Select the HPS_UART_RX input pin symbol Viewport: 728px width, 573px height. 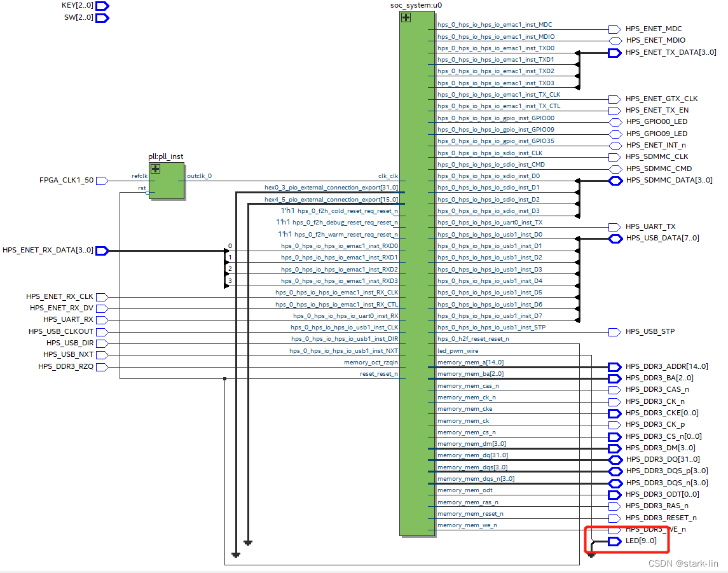pos(102,321)
